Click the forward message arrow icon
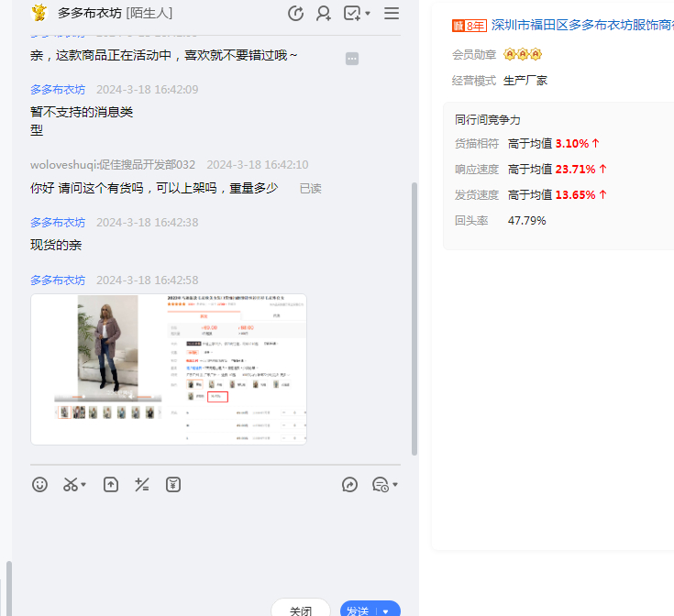674x616 pixels. click(x=349, y=485)
